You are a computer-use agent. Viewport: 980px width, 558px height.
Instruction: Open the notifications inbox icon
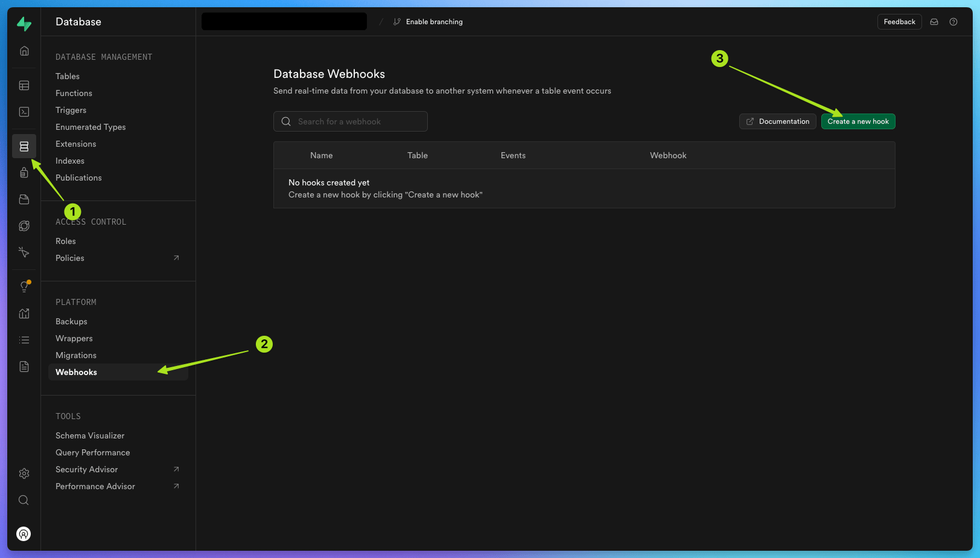(x=934, y=21)
